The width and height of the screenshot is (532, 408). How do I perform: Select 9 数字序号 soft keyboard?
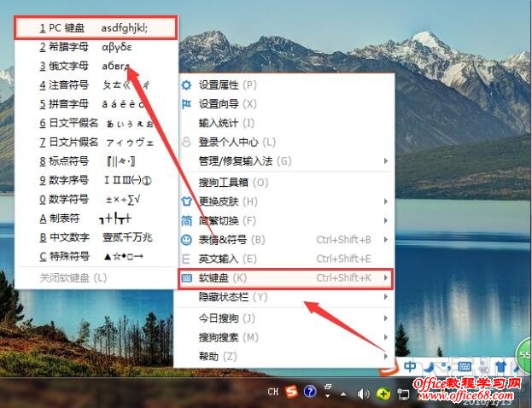click(96, 180)
